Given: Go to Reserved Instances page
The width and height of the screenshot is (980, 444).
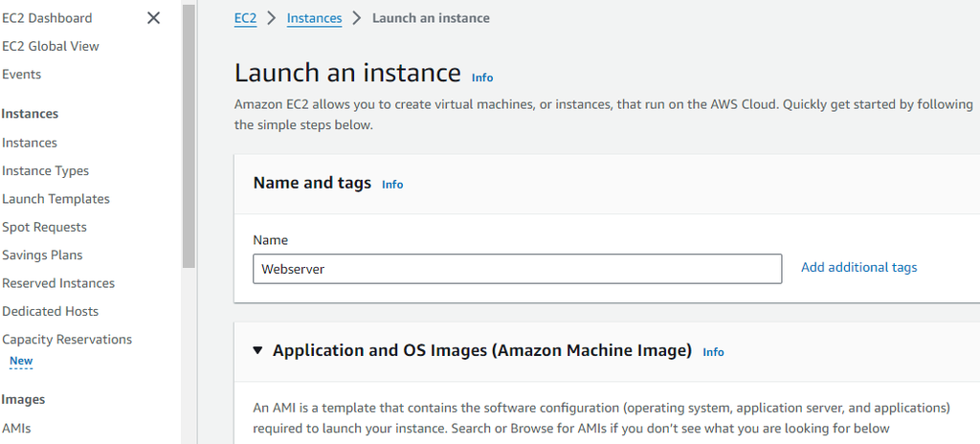Looking at the screenshot, I should click(x=58, y=283).
